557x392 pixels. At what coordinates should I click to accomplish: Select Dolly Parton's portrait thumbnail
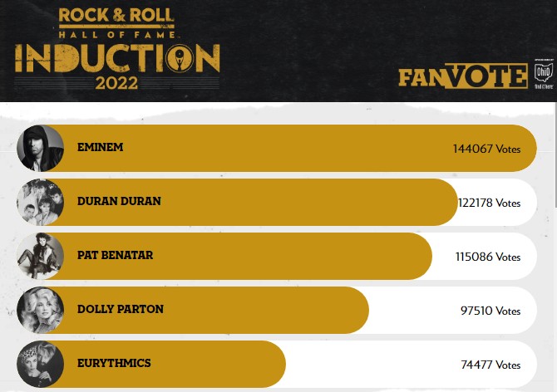[41, 310]
